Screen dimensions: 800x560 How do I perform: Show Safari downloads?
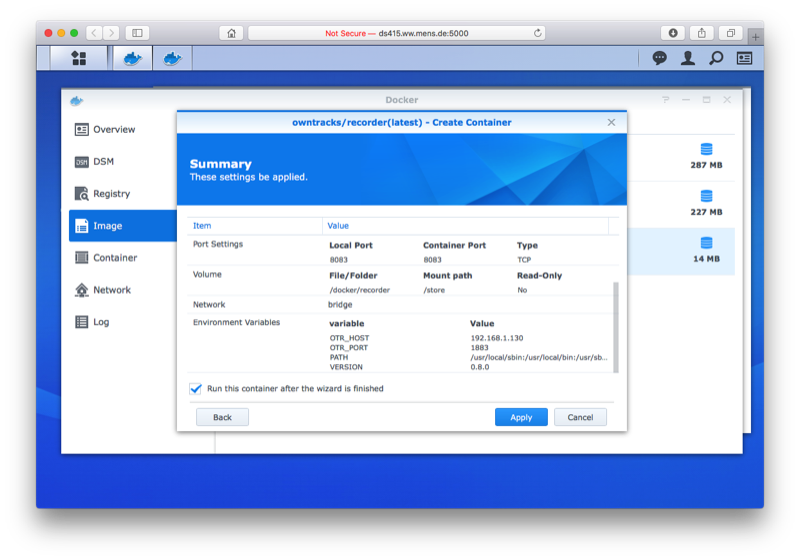click(x=673, y=33)
